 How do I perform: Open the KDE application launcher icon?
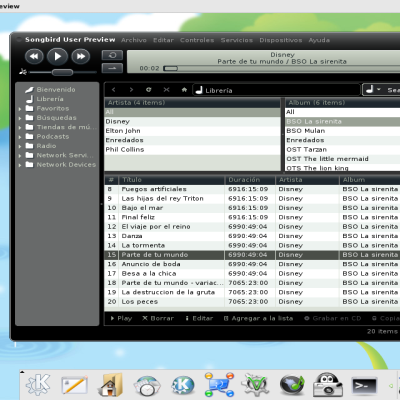[38, 385]
